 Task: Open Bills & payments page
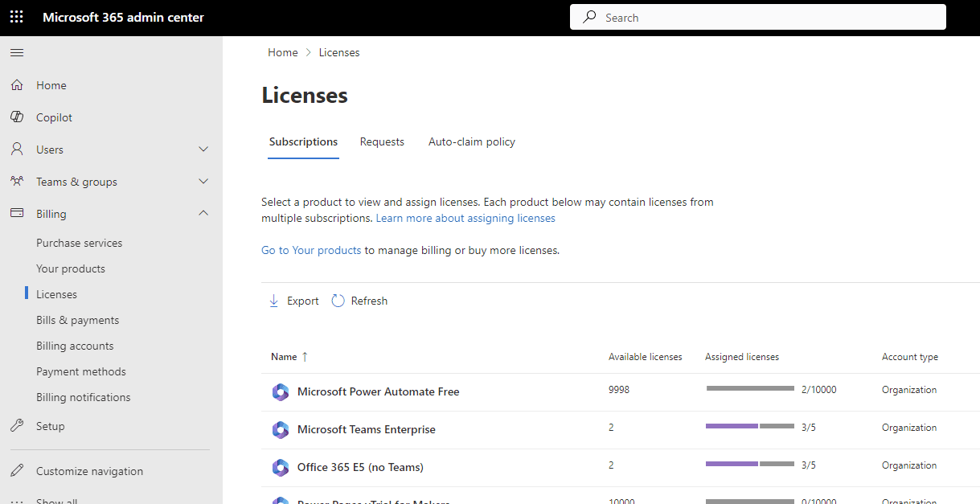[77, 320]
